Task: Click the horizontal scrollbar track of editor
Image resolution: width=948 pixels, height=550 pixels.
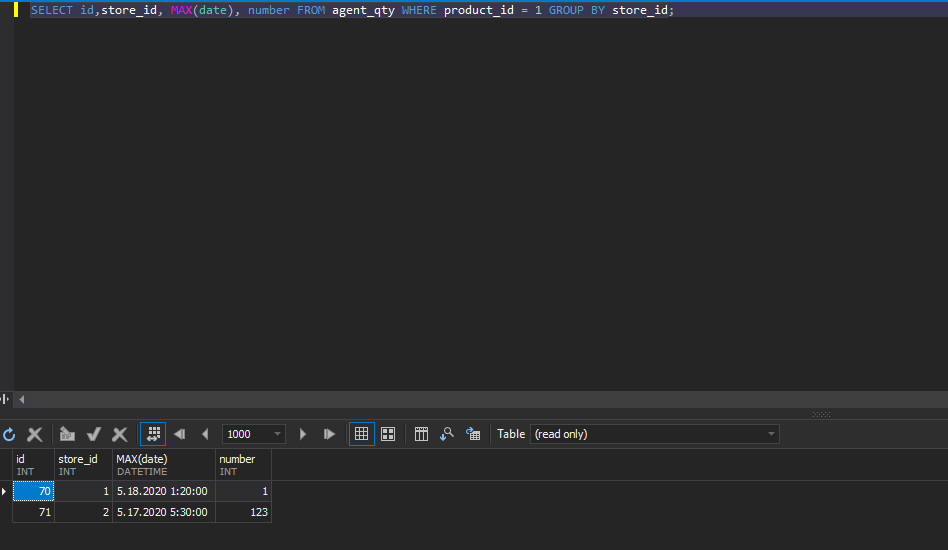Action: click(487, 399)
